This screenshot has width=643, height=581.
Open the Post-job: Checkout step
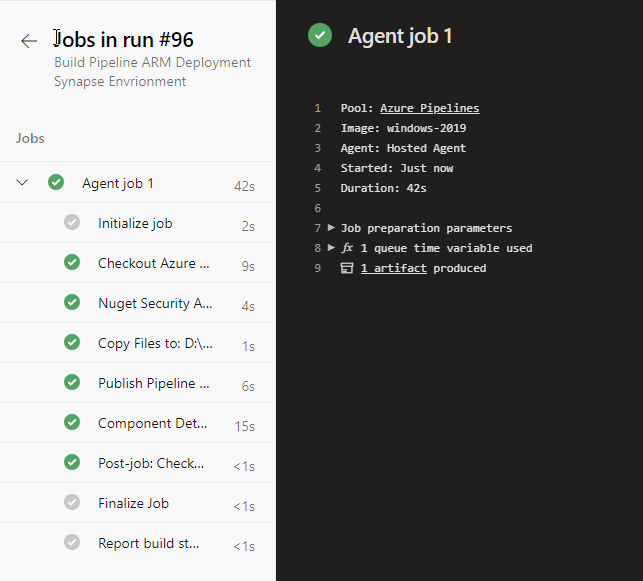tap(151, 463)
